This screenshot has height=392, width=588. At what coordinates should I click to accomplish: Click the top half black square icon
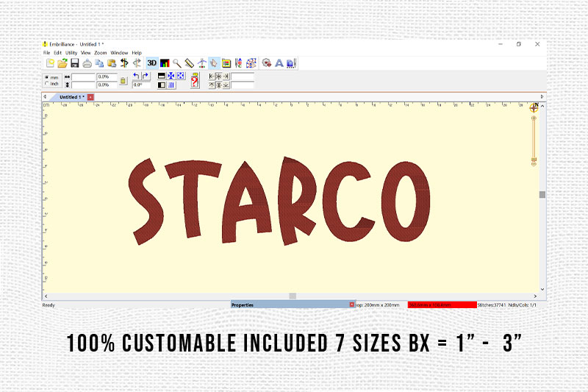click(162, 76)
